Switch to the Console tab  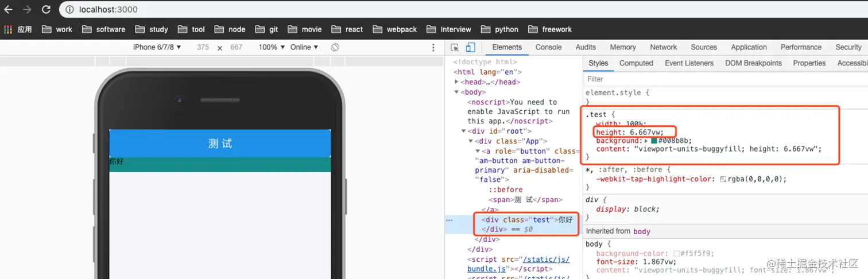[549, 47]
